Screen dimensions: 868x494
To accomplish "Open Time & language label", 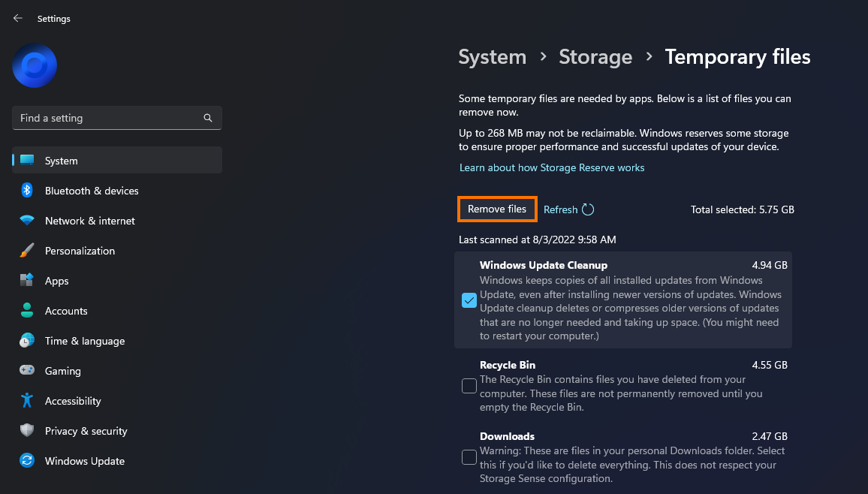I will [x=85, y=342].
